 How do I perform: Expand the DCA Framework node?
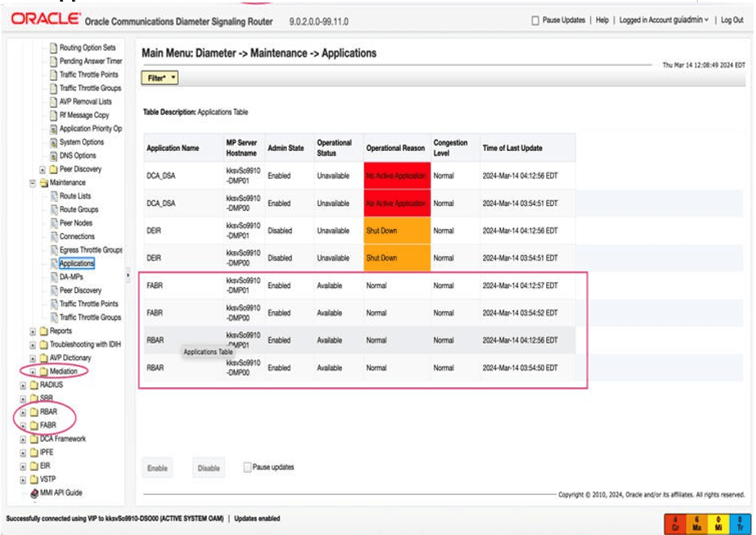[x=23, y=440]
